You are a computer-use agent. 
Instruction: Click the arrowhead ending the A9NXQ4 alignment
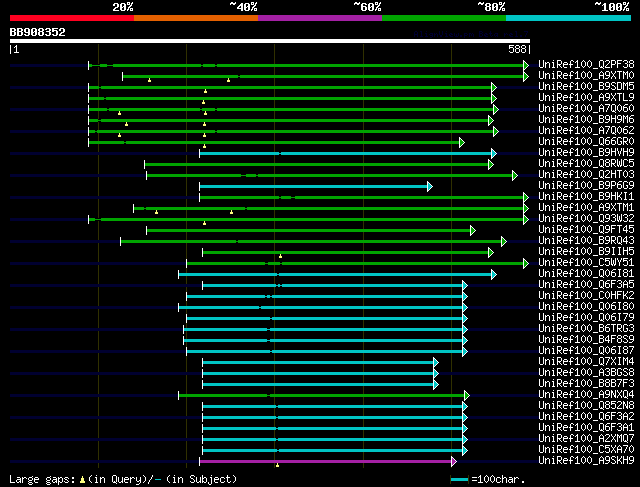pos(467,396)
